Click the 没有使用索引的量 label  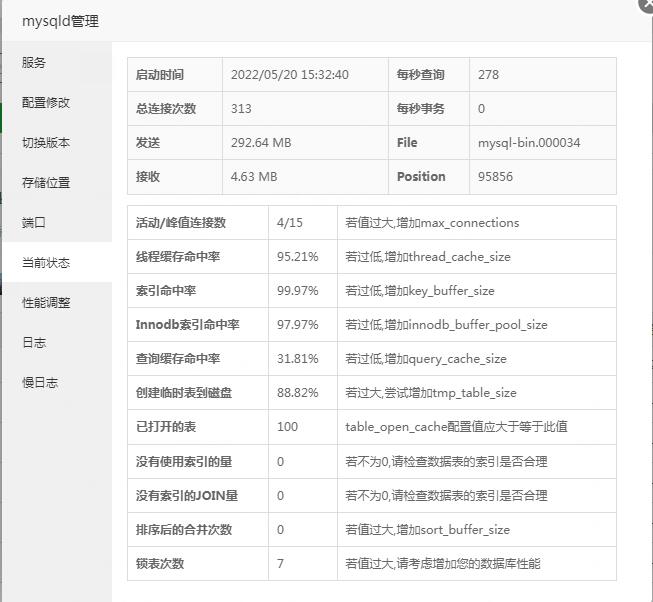point(184,461)
